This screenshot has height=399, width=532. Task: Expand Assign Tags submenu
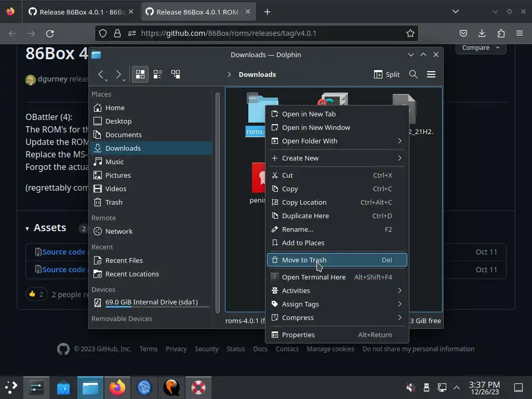(x=337, y=304)
